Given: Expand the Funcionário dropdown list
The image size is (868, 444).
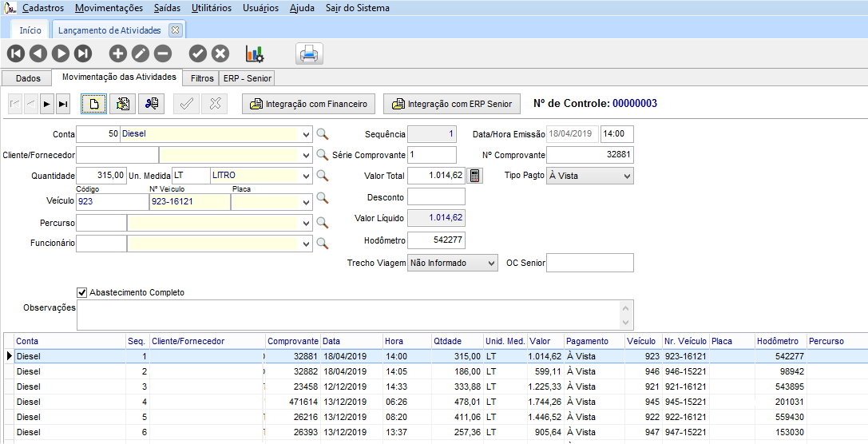Looking at the screenshot, I should pos(307,244).
